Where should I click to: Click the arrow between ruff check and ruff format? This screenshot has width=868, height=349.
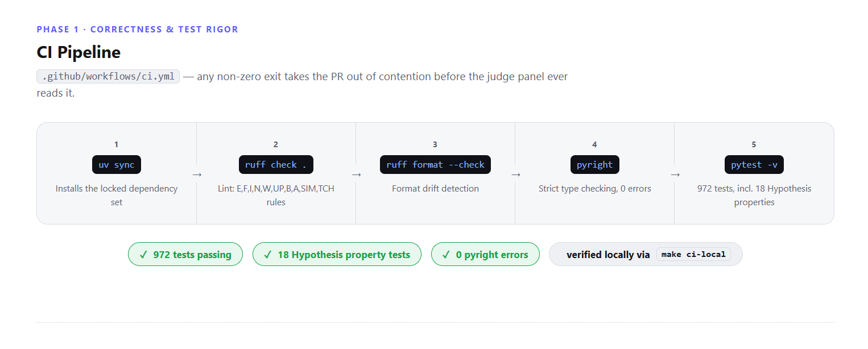point(356,174)
